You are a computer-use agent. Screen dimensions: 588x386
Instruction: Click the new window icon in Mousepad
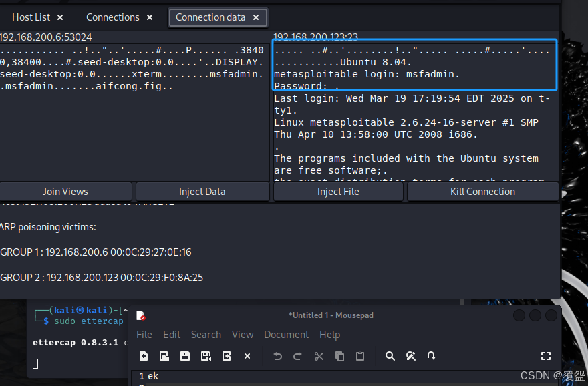(164, 356)
